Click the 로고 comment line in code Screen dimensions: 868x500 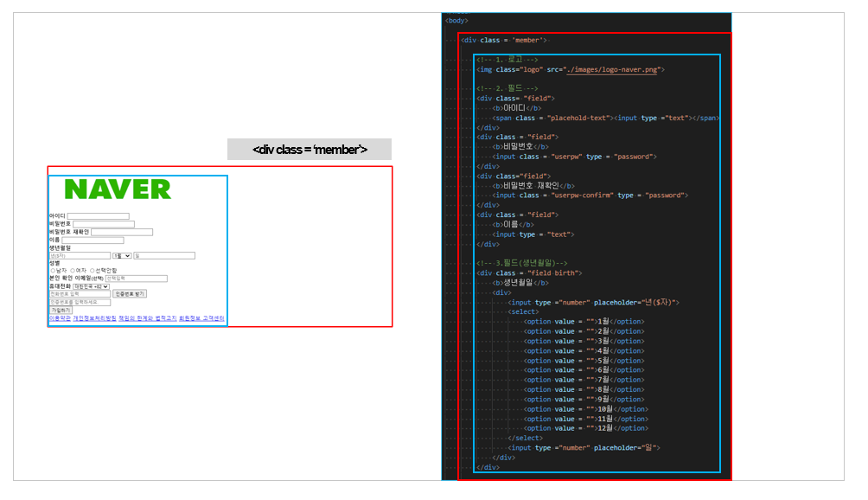click(507, 60)
